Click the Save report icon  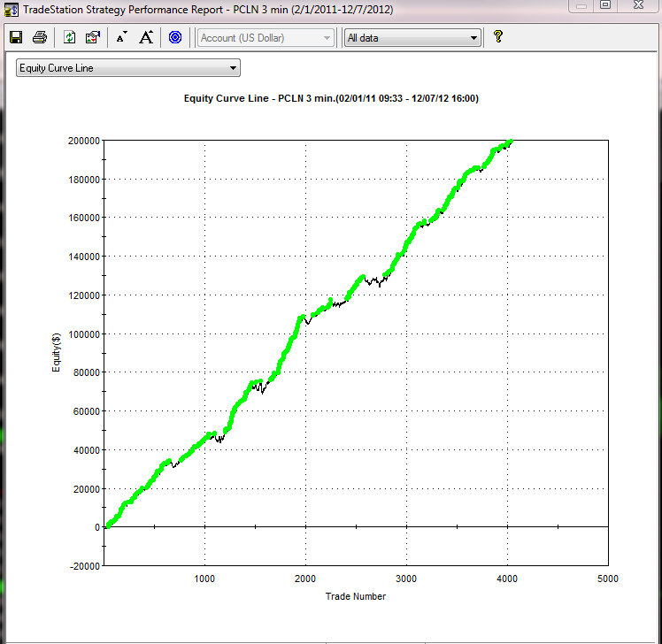16,37
